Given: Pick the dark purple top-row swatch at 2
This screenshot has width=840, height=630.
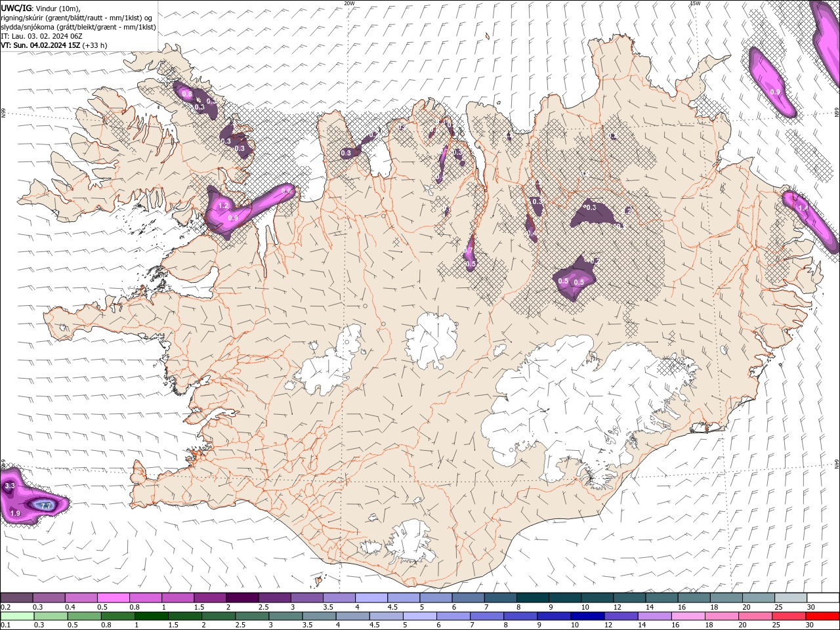Looking at the screenshot, I should pos(241,598).
